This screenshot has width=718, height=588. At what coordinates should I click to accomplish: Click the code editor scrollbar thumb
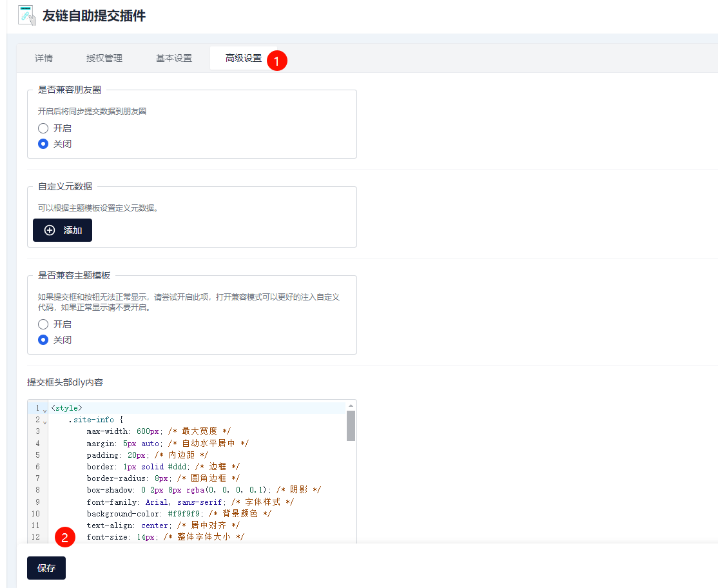point(351,426)
